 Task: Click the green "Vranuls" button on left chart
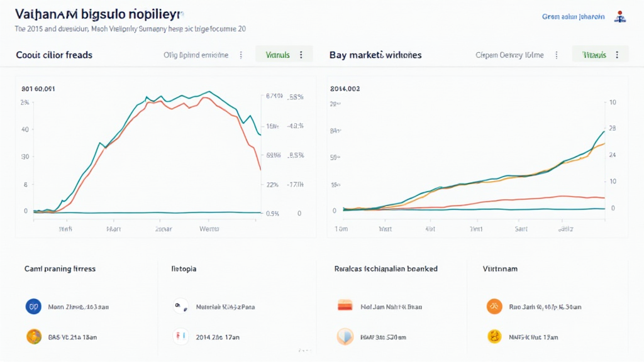point(278,55)
